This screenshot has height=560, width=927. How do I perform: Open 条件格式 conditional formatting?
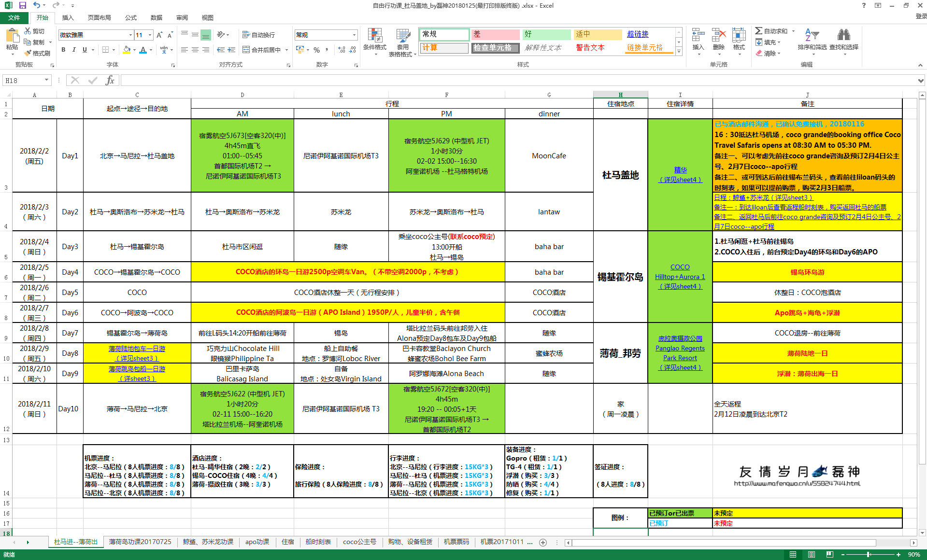click(375, 42)
